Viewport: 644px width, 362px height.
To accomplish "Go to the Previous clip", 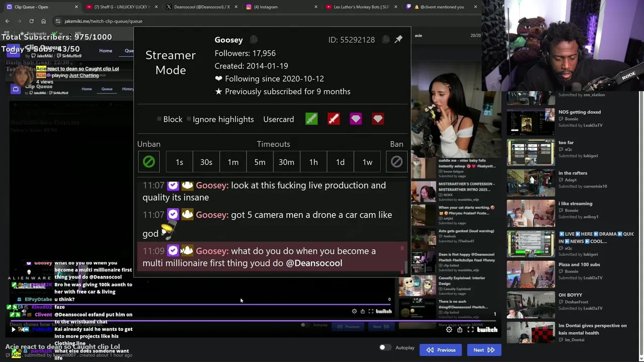I will click(x=441, y=350).
